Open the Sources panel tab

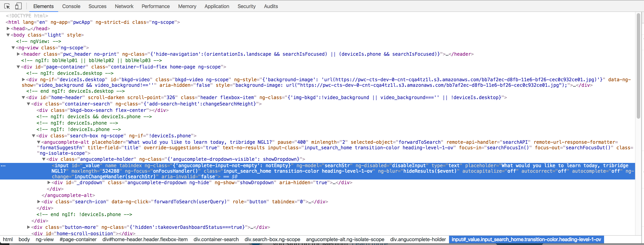[x=97, y=6]
